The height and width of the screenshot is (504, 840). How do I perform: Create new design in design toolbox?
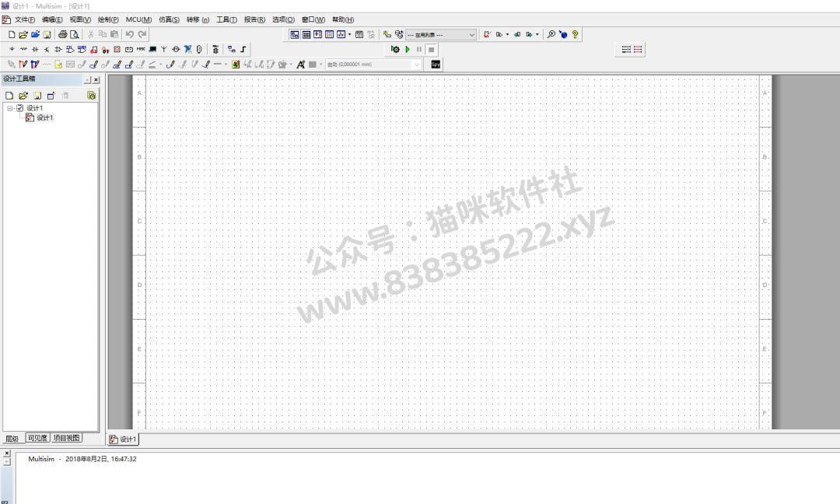(x=9, y=96)
